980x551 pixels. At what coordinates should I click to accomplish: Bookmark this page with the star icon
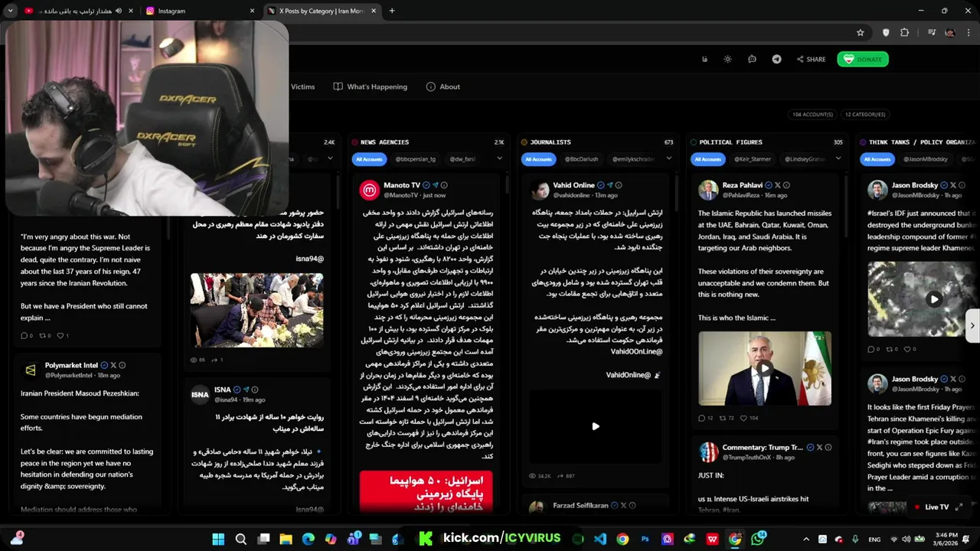[x=861, y=32]
